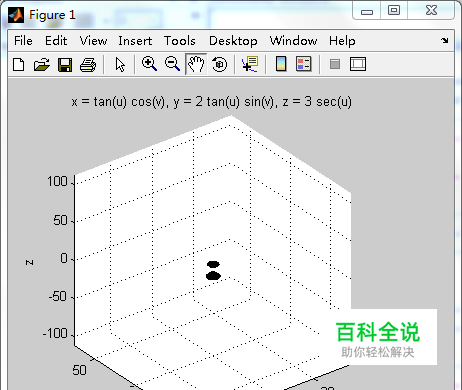The height and width of the screenshot is (390, 462).
Task: Open the Help menu
Action: 342,41
